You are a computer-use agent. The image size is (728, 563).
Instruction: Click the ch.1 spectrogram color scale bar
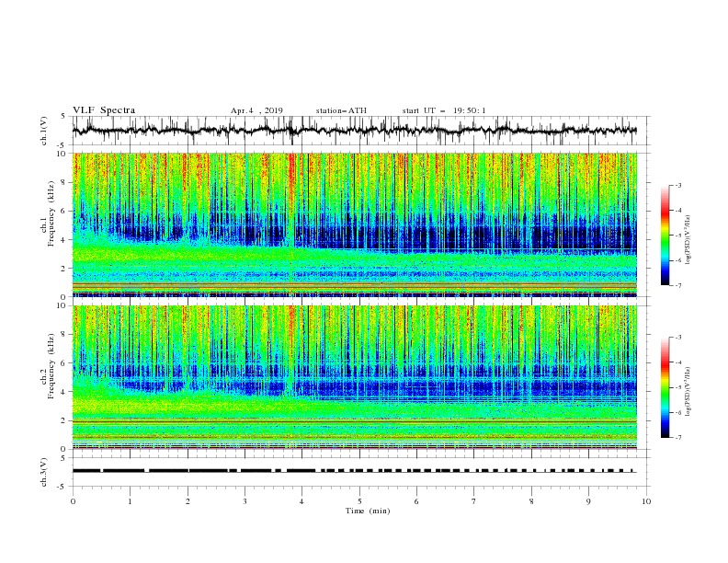(665, 236)
